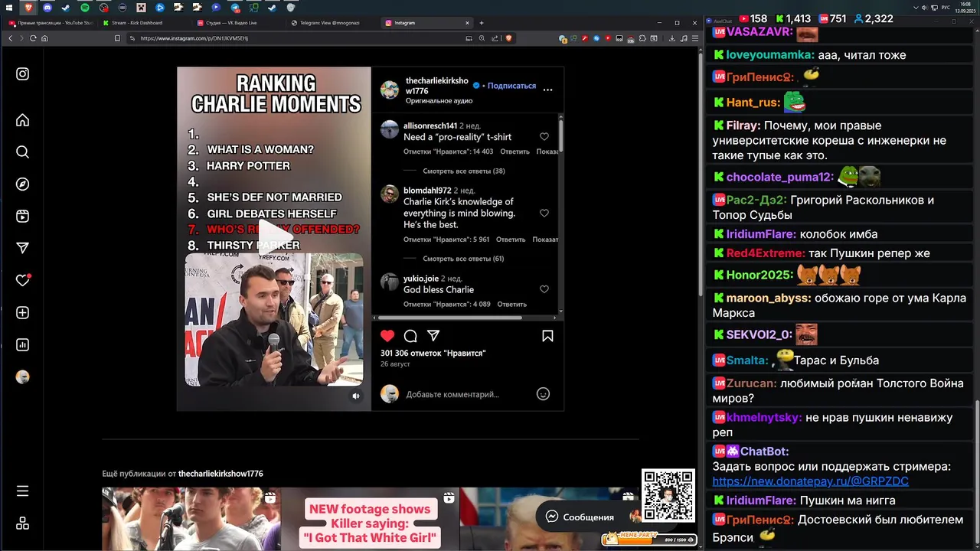Viewport: 980px width, 551px height.
Task: Click 'Ещё публикации от thecharliekirkshow1776' profile link
Action: [220, 474]
